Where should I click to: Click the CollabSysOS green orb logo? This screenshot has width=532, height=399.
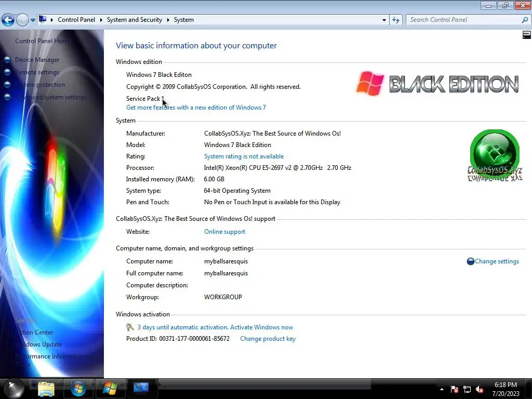point(495,155)
